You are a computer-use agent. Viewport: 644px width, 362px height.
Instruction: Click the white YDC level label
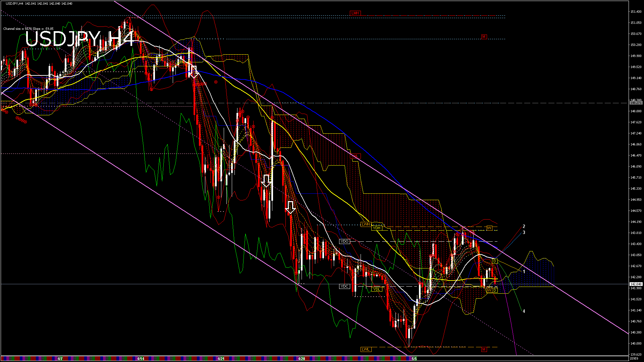pos(344,286)
